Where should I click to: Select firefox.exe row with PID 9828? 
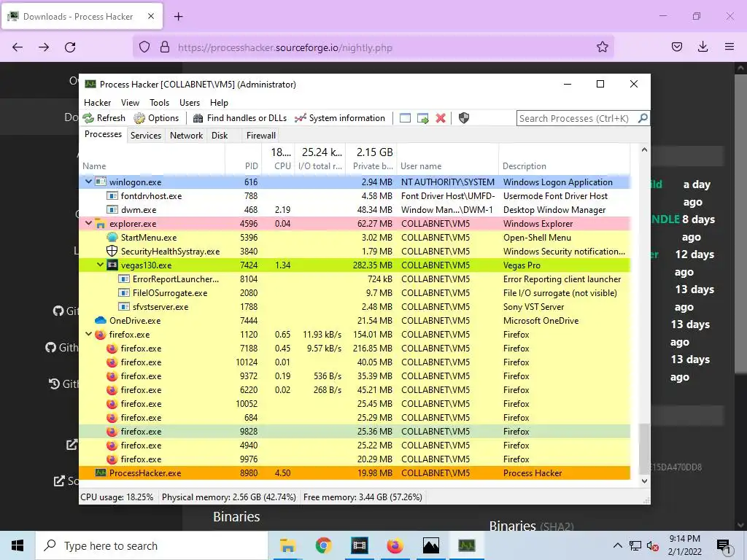tap(355, 432)
